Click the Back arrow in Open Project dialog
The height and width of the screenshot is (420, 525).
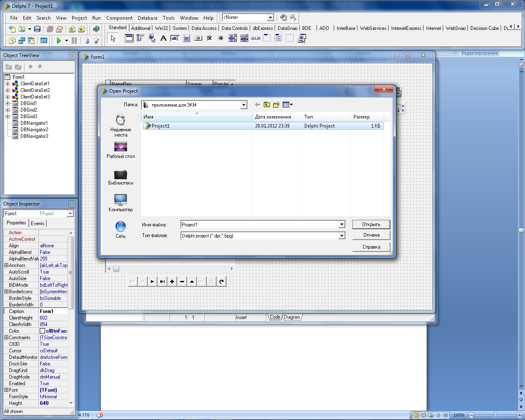(258, 105)
